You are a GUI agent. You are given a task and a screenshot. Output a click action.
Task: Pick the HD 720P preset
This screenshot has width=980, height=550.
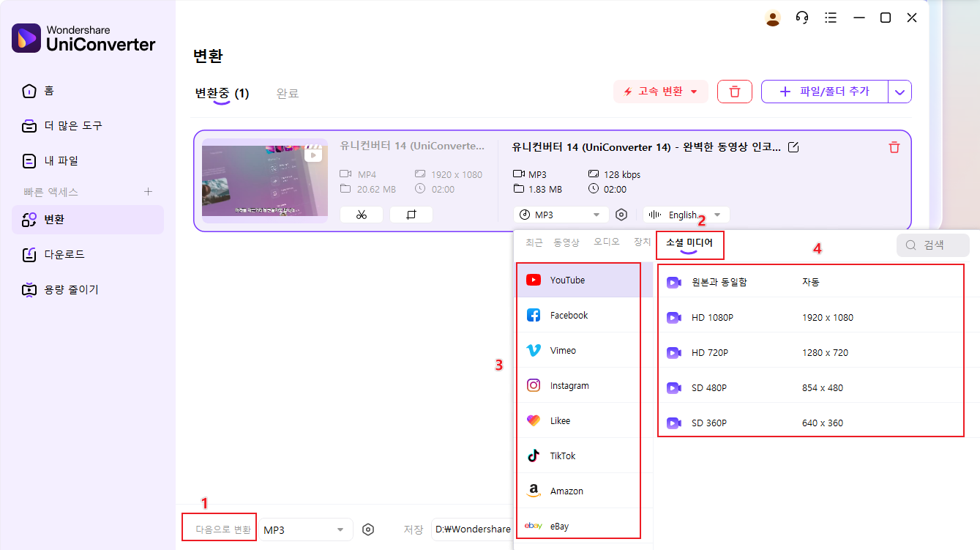[x=817, y=352]
